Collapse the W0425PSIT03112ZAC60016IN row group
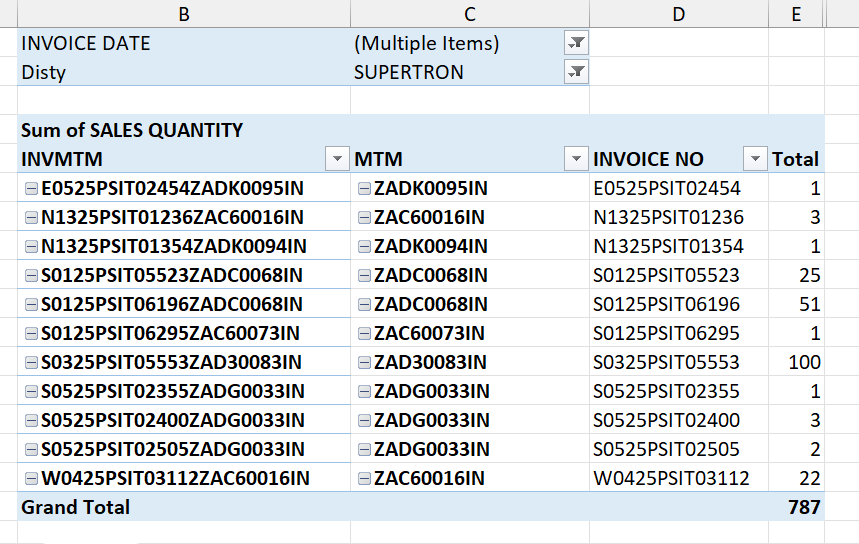Image resolution: width=859 pixels, height=544 pixels. (x=30, y=479)
